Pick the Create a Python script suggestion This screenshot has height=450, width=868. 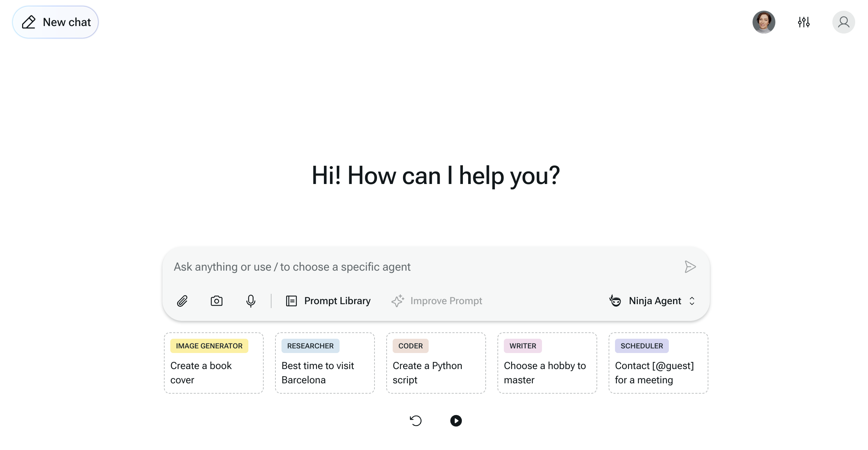[x=436, y=363]
